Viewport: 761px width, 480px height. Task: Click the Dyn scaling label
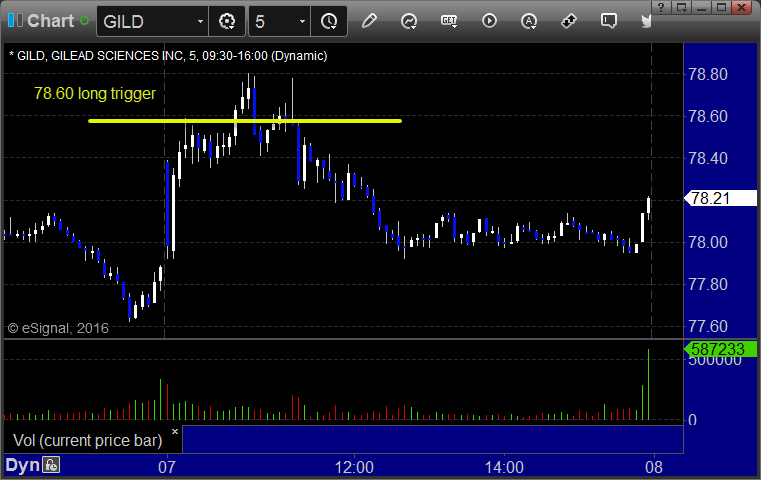pos(22,465)
